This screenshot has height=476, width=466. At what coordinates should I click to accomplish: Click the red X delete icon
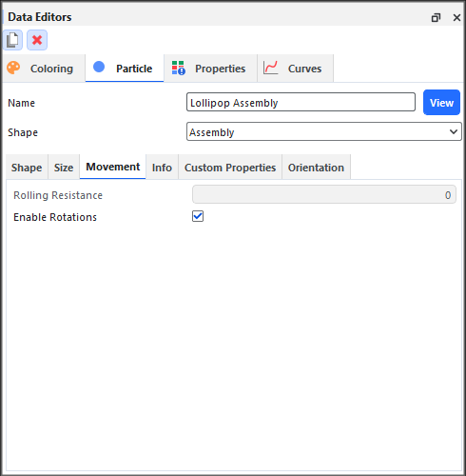[37, 40]
